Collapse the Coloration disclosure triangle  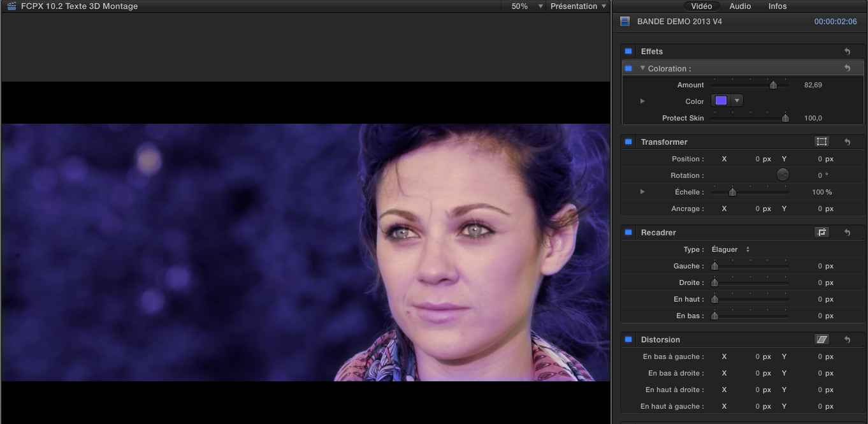pyautogui.click(x=642, y=68)
